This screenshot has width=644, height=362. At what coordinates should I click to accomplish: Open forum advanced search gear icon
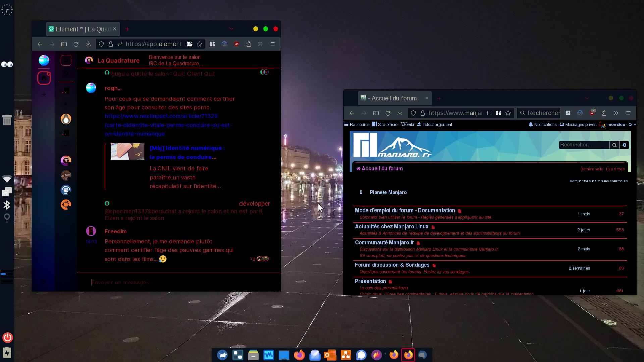[624, 145]
